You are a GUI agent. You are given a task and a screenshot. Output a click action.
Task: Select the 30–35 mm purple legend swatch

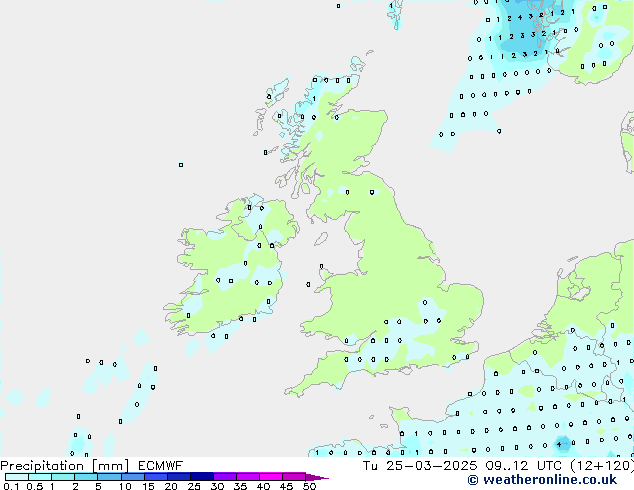coord(224,477)
